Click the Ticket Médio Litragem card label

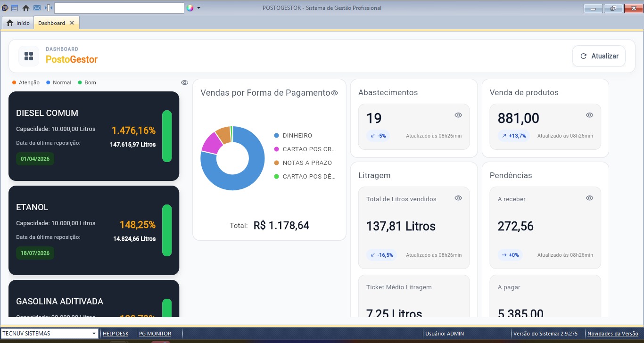pos(399,287)
